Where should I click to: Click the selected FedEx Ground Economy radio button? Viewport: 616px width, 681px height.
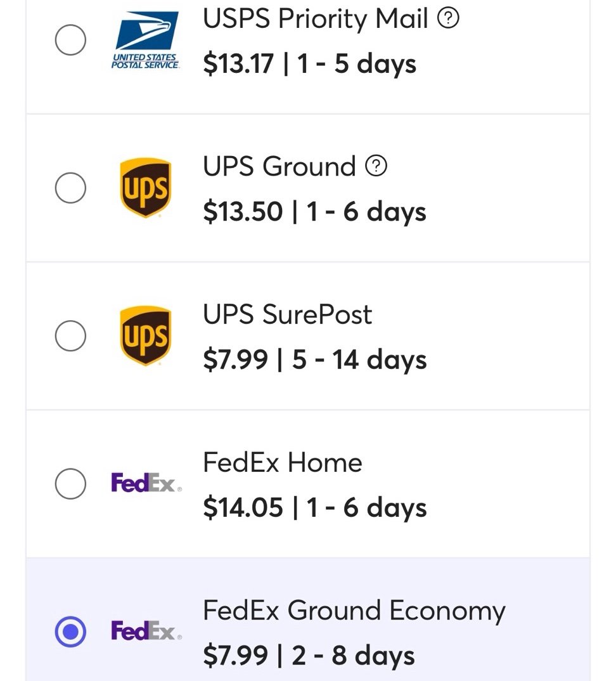70,632
